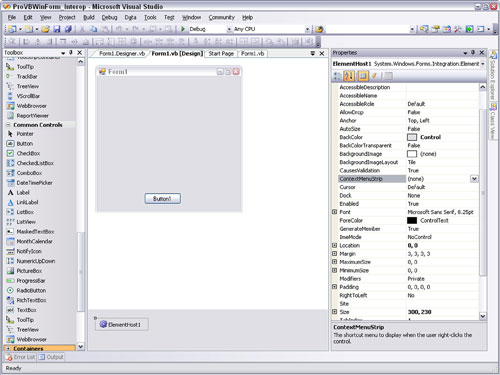
Task: Pin the Toolbox panel with auto-hide
Action: click(x=71, y=53)
